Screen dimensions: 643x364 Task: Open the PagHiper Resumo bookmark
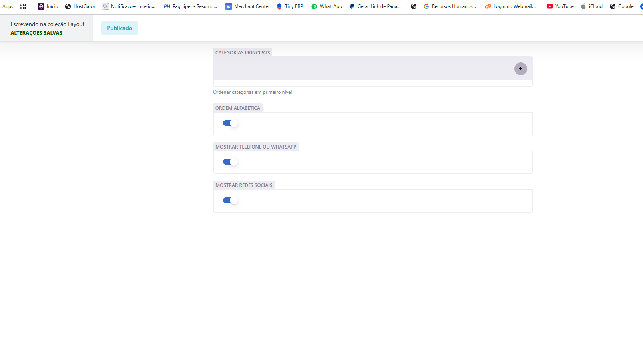[x=191, y=6]
